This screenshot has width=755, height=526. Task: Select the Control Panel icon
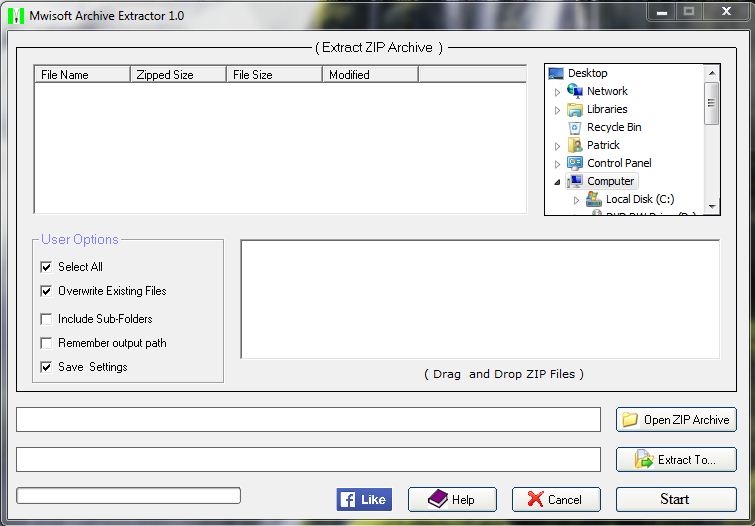[575, 163]
